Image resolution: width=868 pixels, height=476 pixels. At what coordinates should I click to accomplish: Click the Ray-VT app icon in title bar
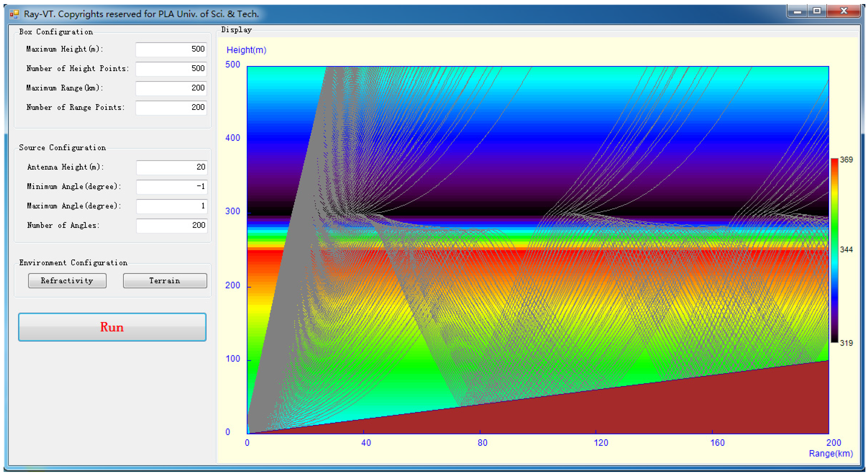click(x=14, y=14)
